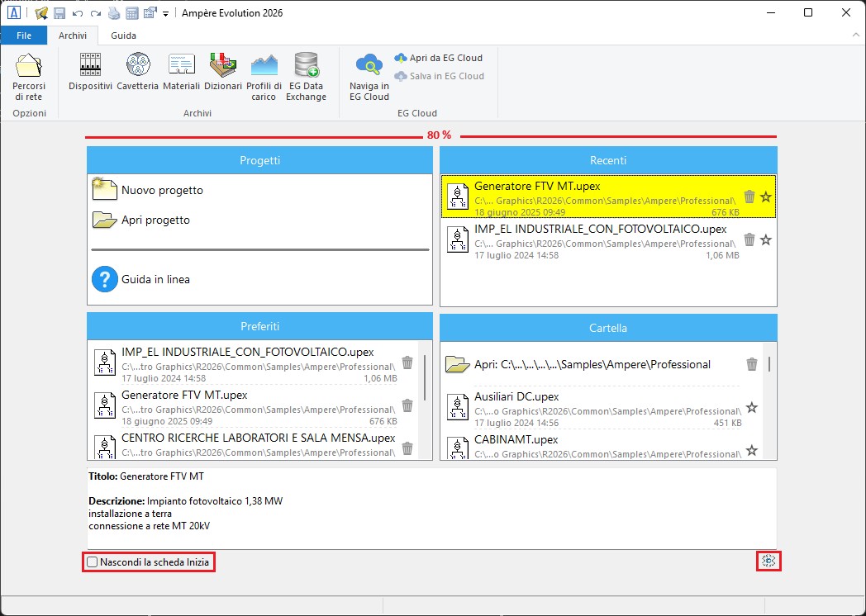
Task: Click the properties sheet icon in quick access toolbar
Action: coord(150,12)
